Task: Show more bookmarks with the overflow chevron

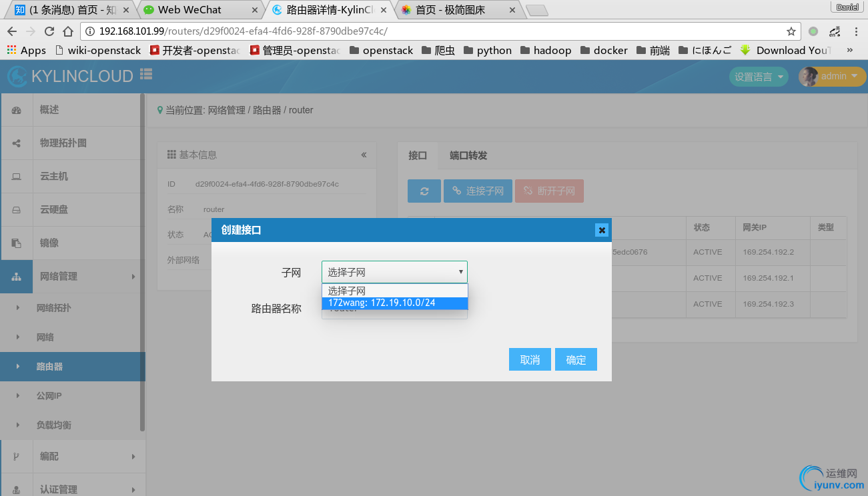Action: pyautogui.click(x=849, y=50)
